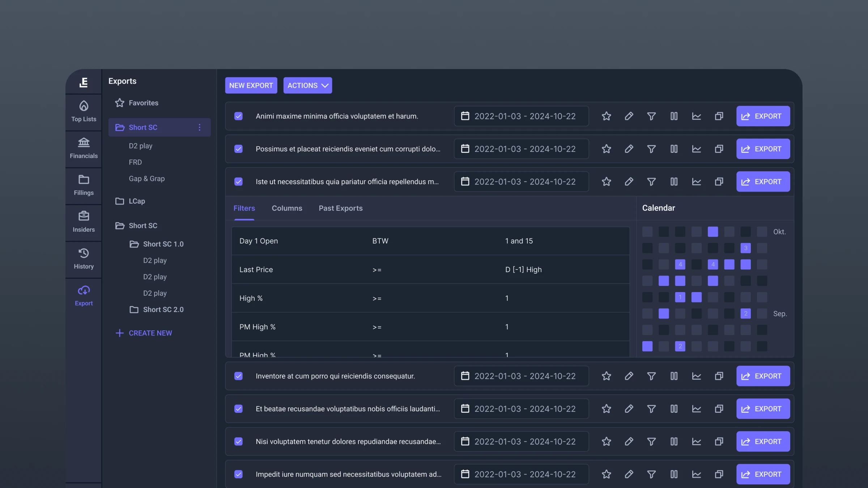868x488 pixels.
Task: Open the three-dot menu on the Short SC folder
Action: [199, 127]
